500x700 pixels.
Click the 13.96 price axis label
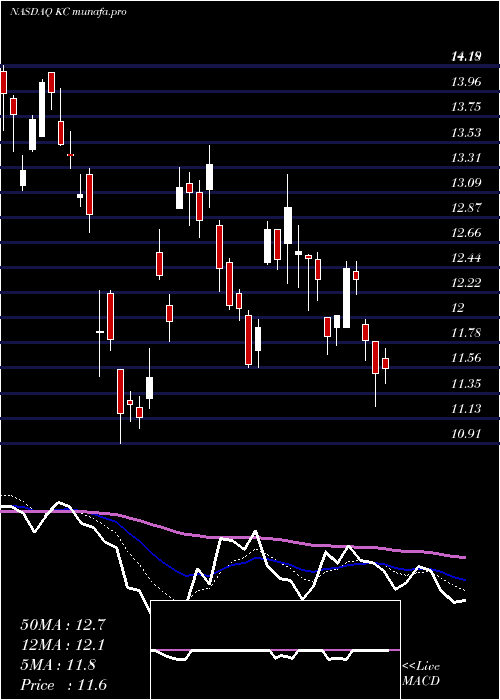tap(466, 82)
